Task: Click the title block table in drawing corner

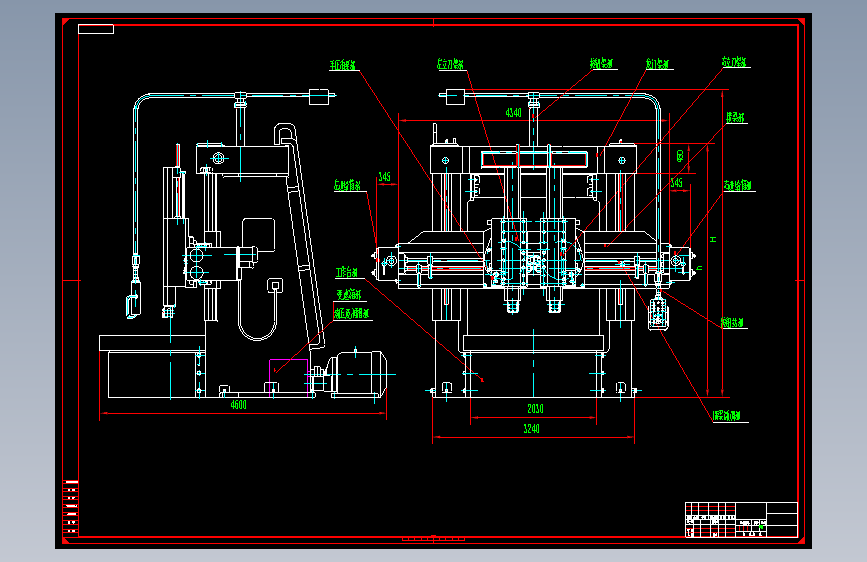Action: point(741,520)
